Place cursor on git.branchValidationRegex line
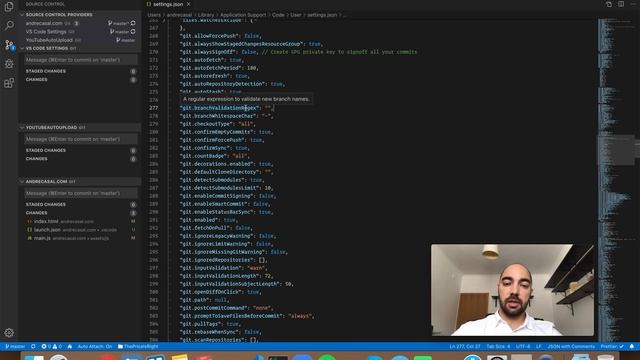The image size is (640, 360). (227, 108)
